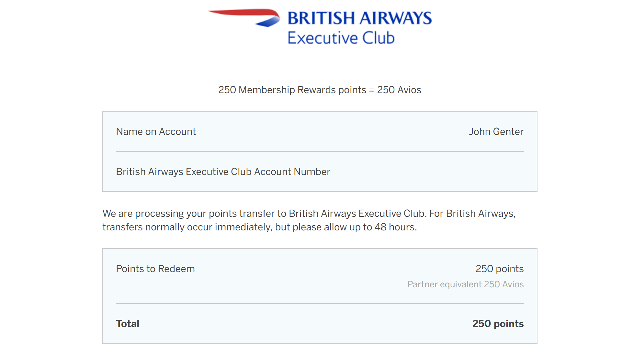This screenshot has width=644, height=354.
Task: Click the Name on Account label
Action: [156, 132]
